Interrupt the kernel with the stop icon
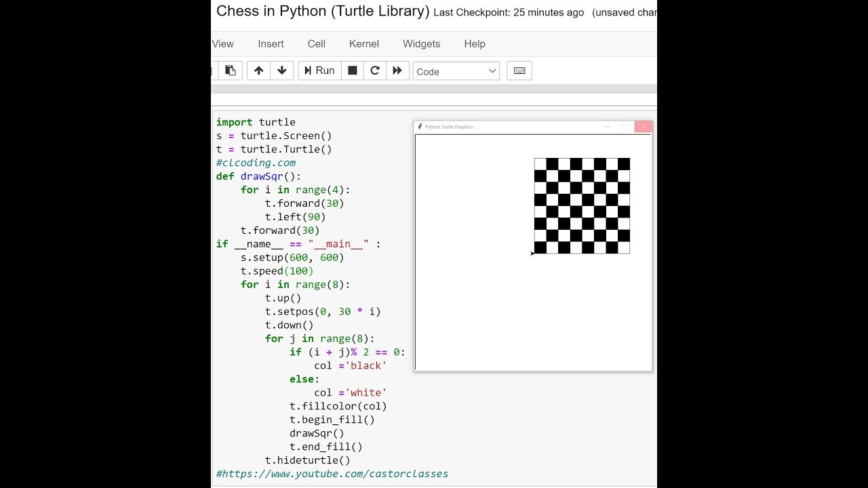 352,70
